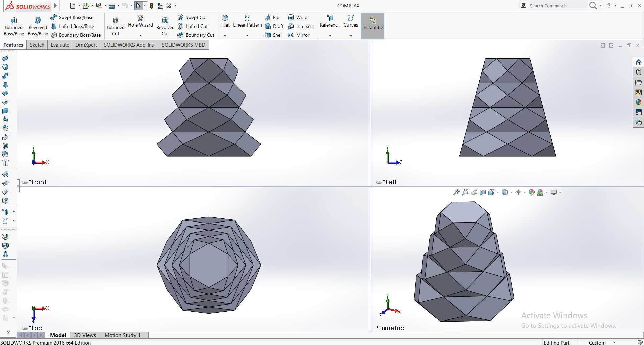Screen dimensions: 644x345
Task: Open the Help question mark button
Action: tap(609, 6)
